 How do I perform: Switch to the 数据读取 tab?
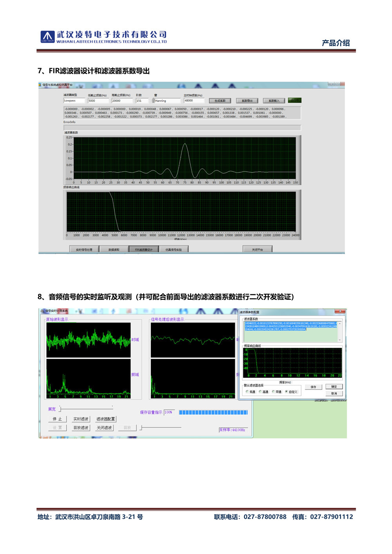[x=114, y=250]
